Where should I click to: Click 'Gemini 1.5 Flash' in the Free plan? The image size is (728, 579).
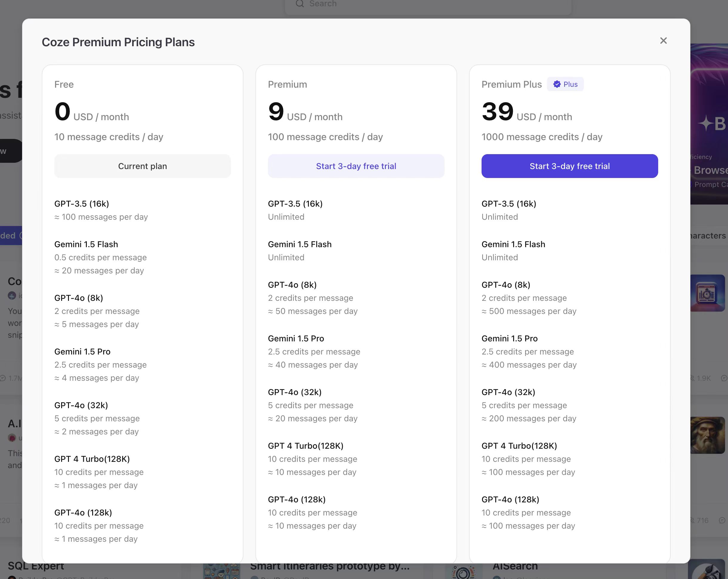click(x=86, y=244)
